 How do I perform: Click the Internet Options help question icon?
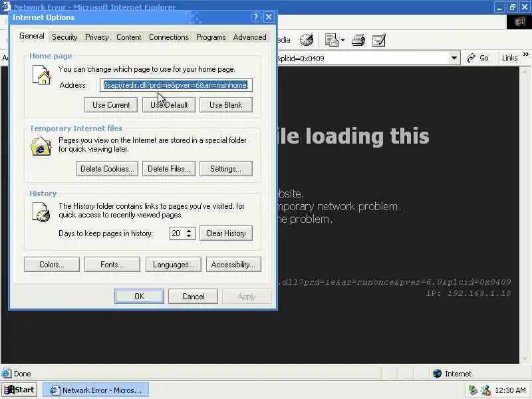pos(256,17)
